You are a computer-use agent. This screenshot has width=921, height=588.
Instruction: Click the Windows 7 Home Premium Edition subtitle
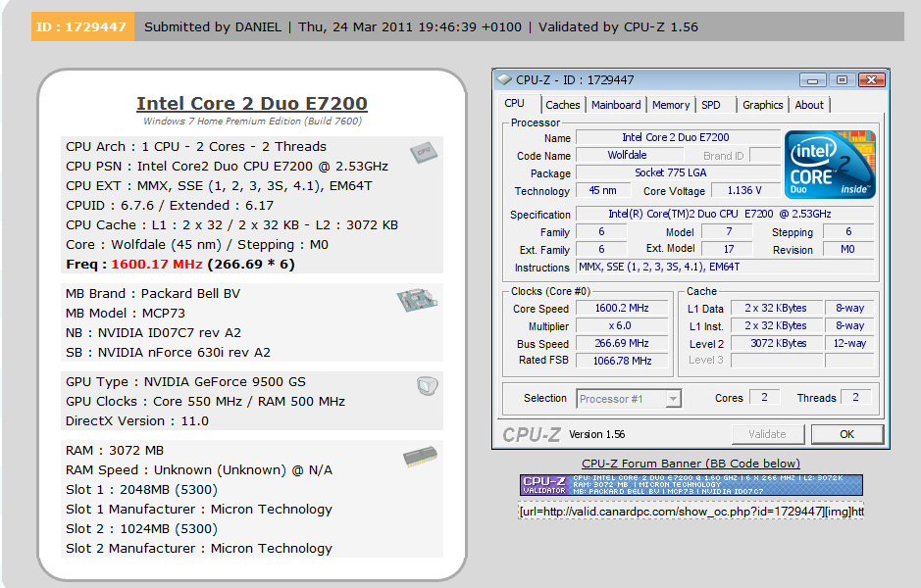click(x=253, y=122)
